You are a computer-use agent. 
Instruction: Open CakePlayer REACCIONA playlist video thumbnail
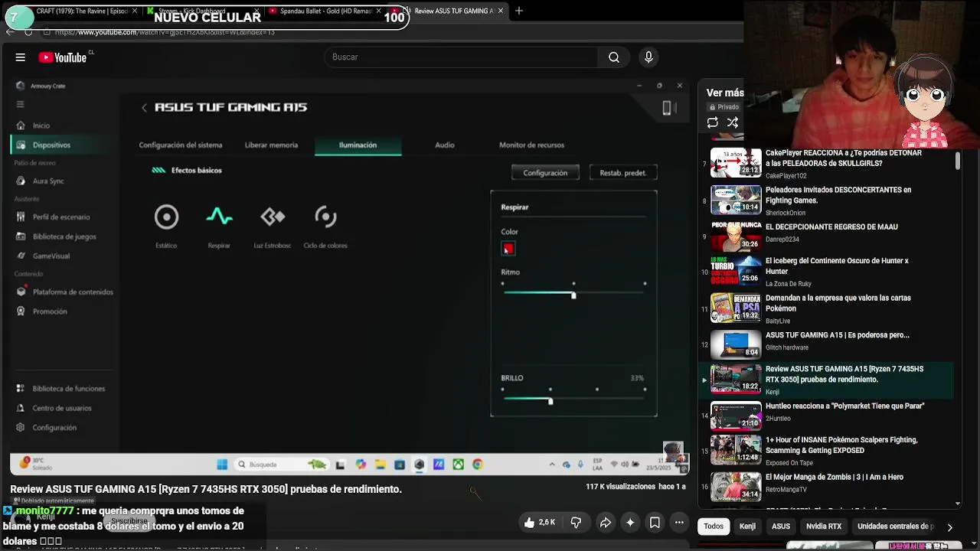tap(736, 162)
